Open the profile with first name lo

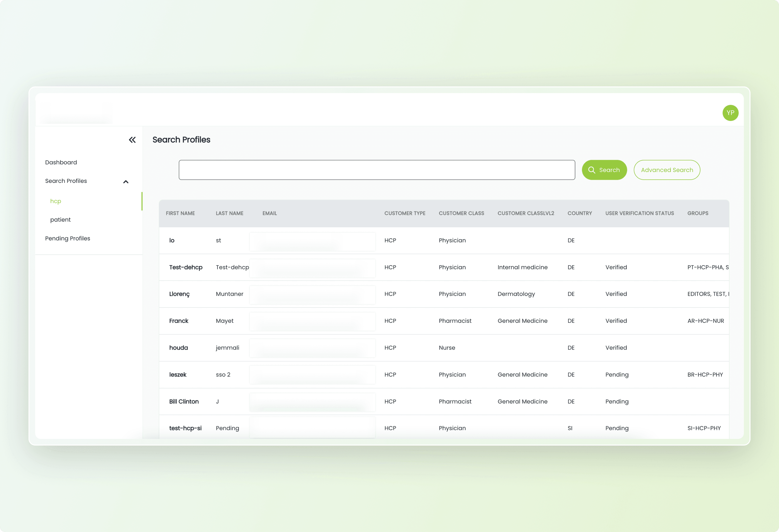coord(172,240)
